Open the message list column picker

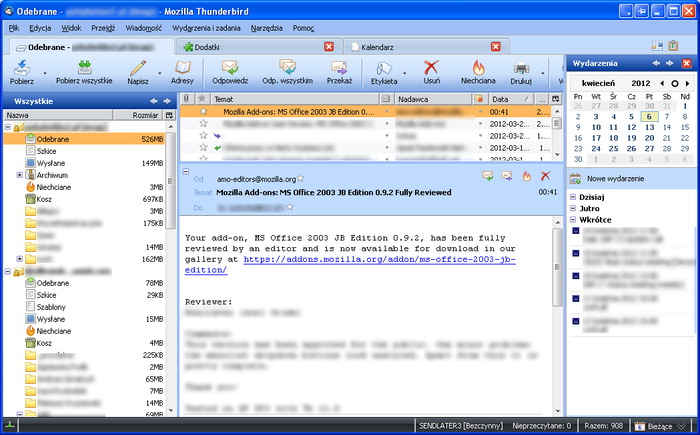click(555, 99)
